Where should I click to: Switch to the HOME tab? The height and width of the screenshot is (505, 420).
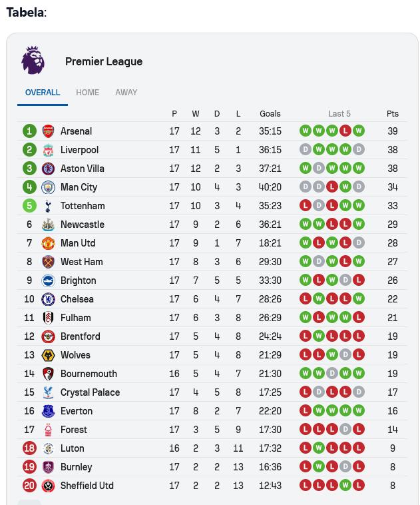[88, 93]
